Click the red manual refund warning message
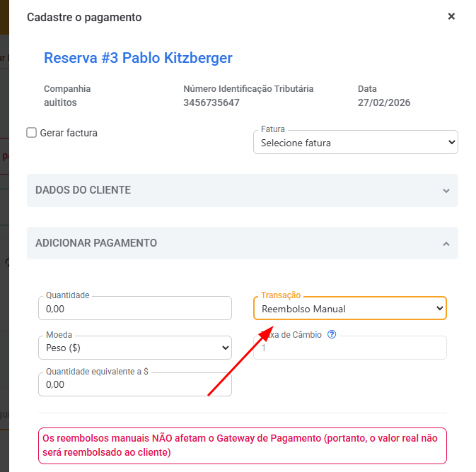 (x=242, y=445)
